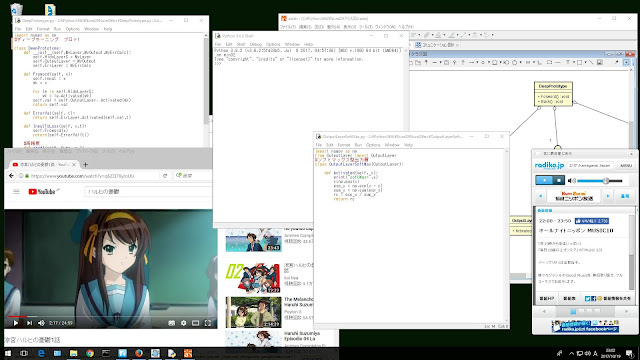Stop radiko.jp radio stream
This screenshot has height=360, width=640.
559,180
